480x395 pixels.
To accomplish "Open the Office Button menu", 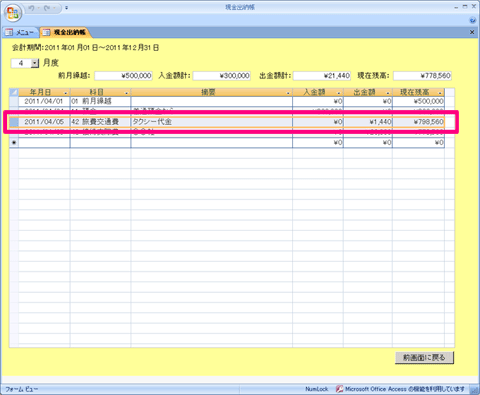I will coord(13,13).
